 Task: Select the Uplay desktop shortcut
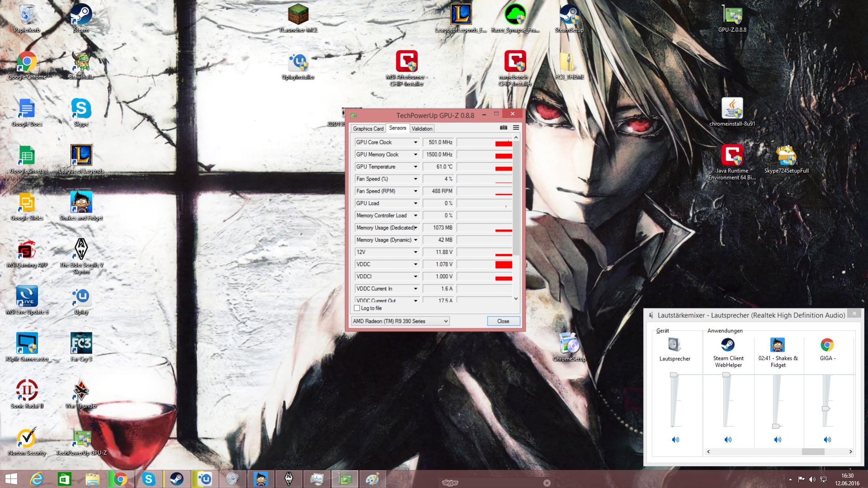(81, 300)
